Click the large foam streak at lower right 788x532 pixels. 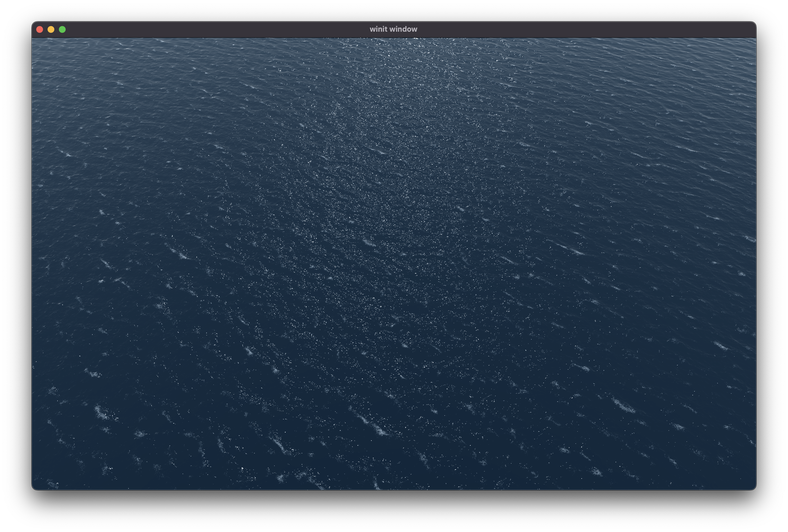(x=623, y=405)
